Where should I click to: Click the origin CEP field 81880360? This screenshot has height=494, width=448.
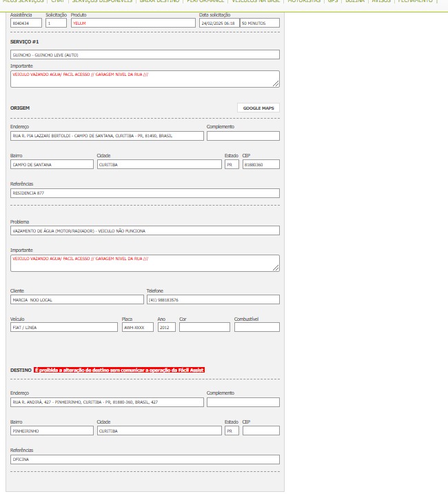[261, 164]
